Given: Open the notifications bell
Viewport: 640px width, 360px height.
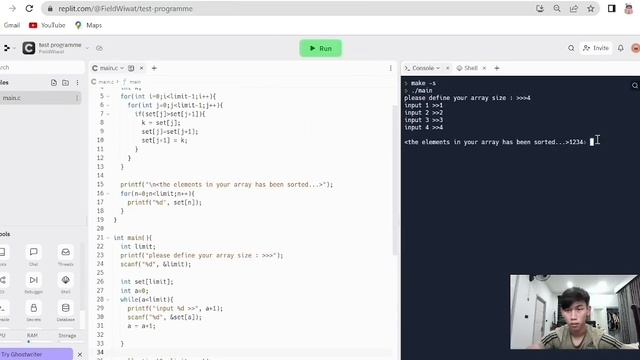Looking at the screenshot, I should (620, 48).
